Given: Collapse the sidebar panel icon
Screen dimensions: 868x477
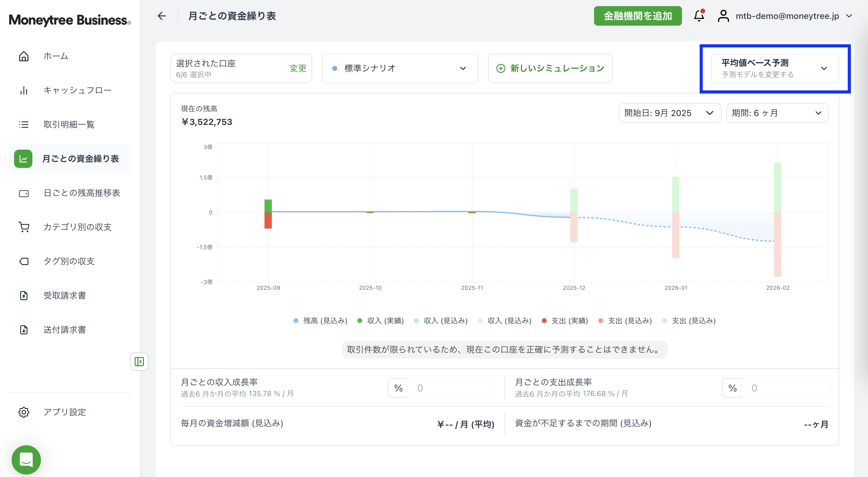Looking at the screenshot, I should 139,362.
